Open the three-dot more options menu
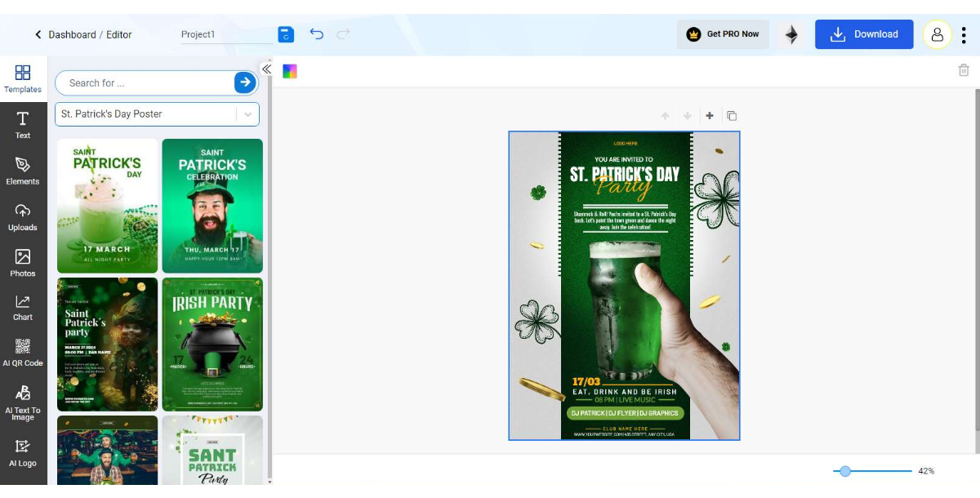The width and height of the screenshot is (980, 498). click(964, 34)
